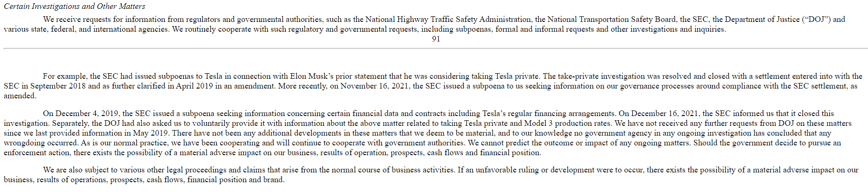Viewport: 868px width, 192px height.
Task: Click the date 'September 2018'
Action: pos(58,86)
